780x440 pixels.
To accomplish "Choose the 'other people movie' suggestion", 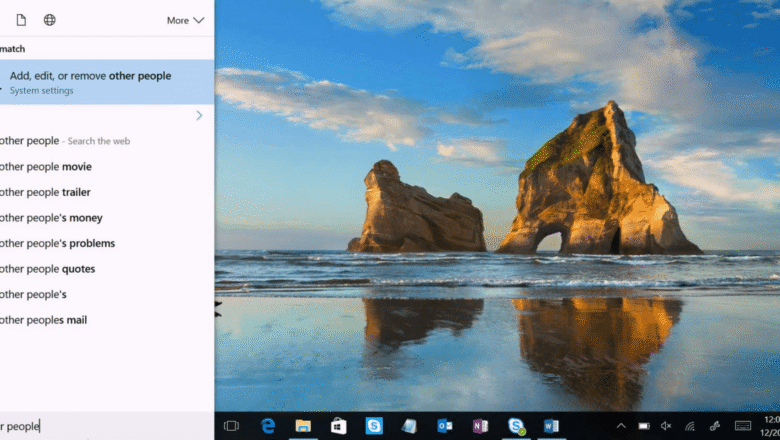I will 46,167.
